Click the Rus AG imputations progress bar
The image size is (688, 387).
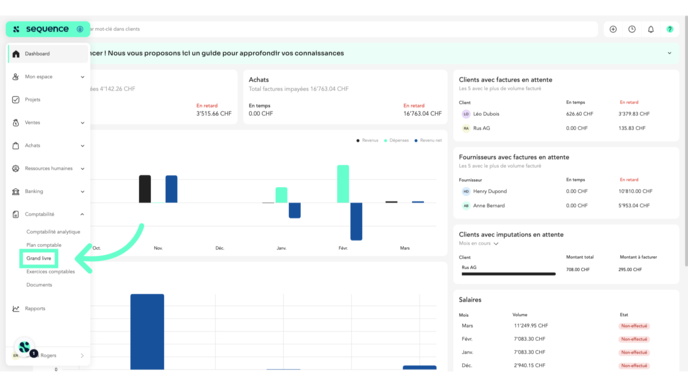pos(509,274)
